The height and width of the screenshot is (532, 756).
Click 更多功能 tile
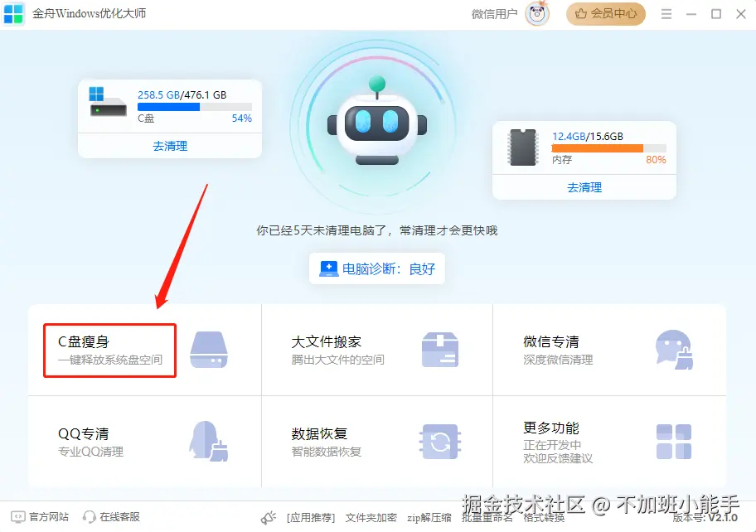(609, 442)
